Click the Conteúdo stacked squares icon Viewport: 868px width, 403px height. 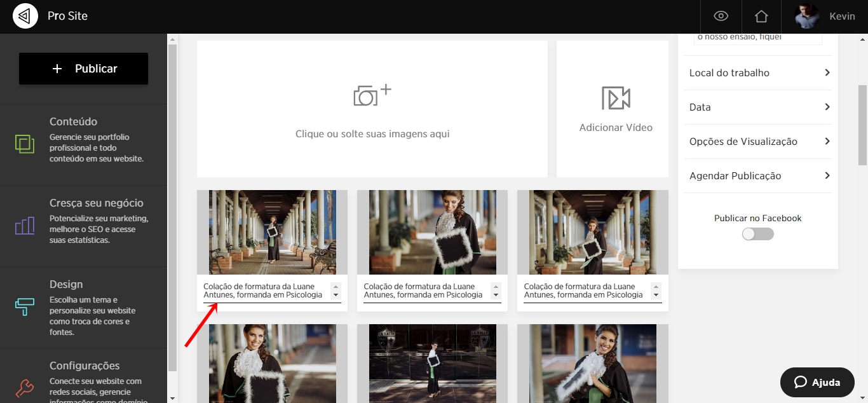point(25,144)
